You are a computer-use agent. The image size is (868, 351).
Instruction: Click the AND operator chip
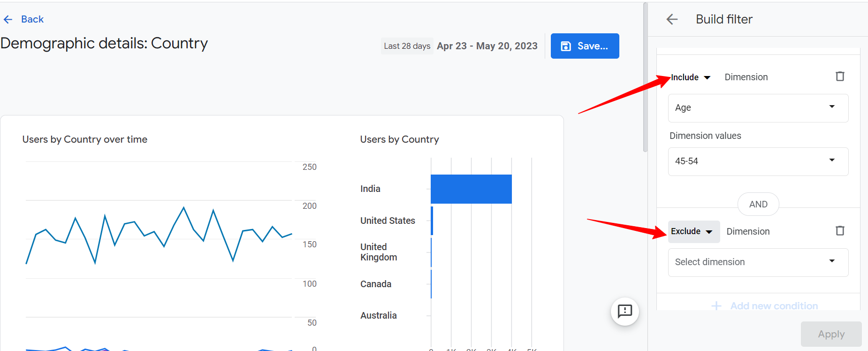pos(758,204)
